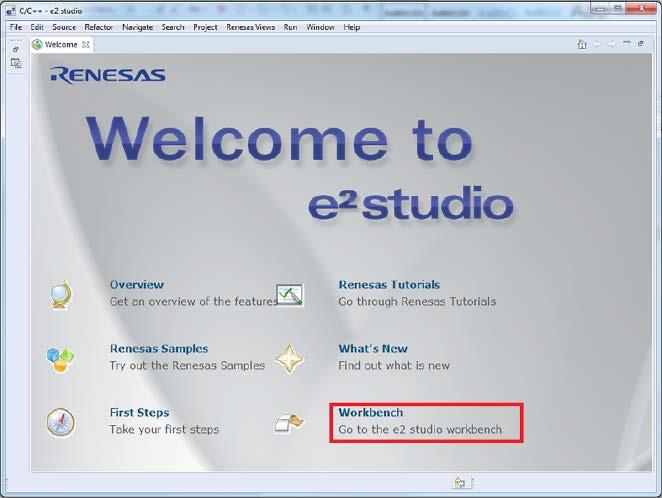Click the What's New star icon

(289, 359)
